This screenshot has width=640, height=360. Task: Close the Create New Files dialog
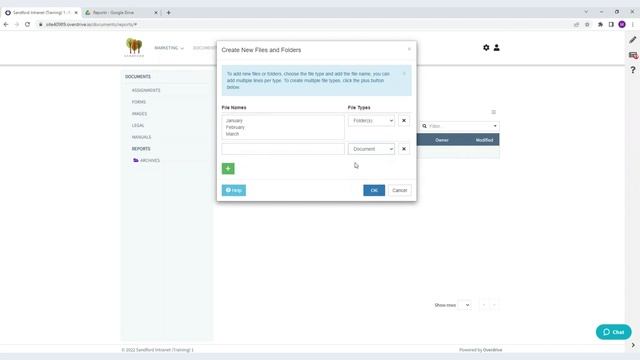[409, 49]
